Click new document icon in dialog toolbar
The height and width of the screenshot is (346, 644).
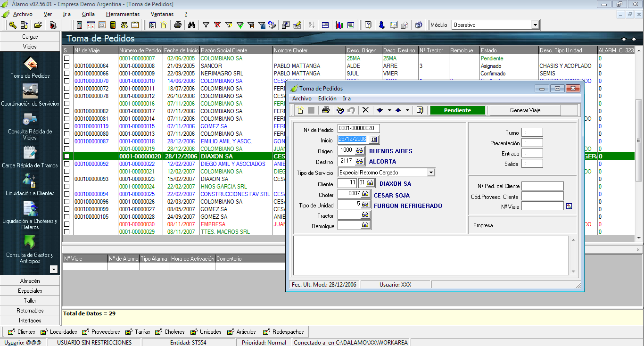tap(300, 110)
